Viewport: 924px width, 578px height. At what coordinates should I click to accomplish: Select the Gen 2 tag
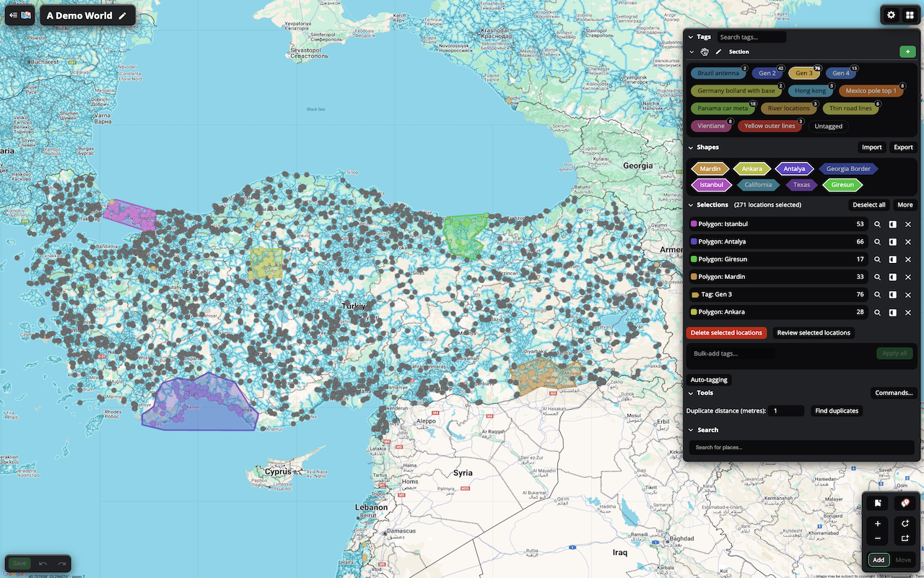tap(767, 73)
